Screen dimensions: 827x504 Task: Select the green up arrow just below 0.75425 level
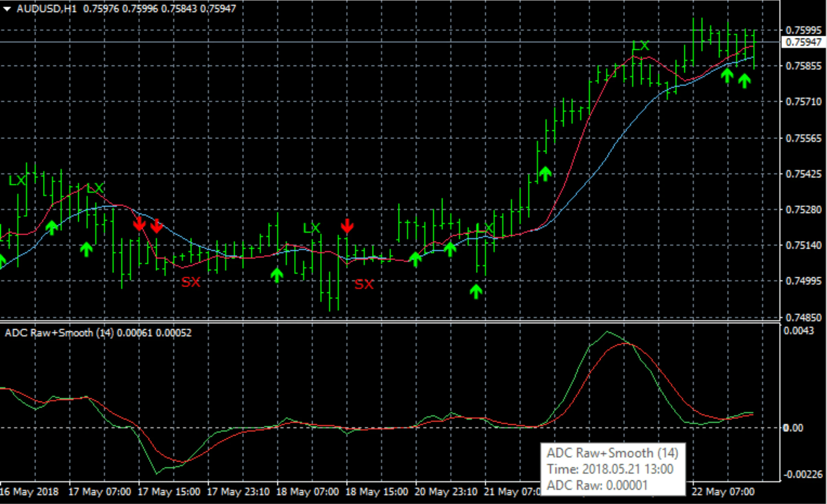point(545,174)
